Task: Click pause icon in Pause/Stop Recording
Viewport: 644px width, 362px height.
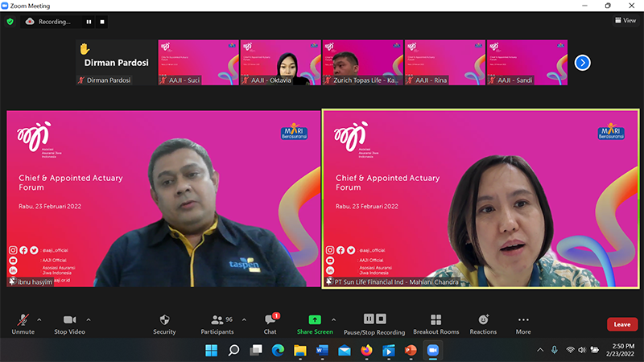Action: click(x=369, y=319)
